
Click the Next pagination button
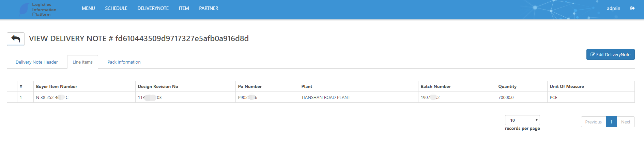626,122
